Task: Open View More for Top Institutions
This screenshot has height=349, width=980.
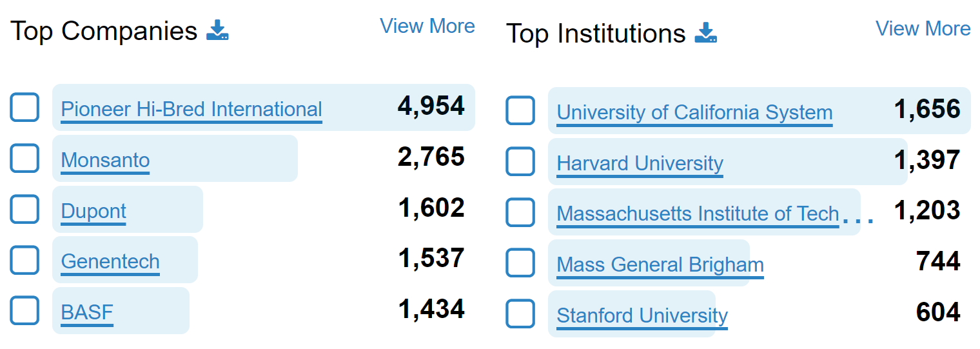Action: click(923, 28)
